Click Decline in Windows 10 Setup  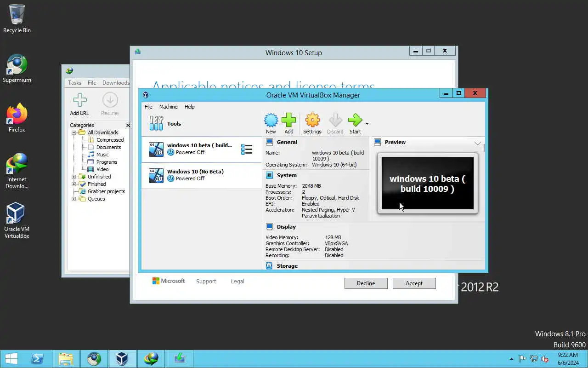point(366,283)
